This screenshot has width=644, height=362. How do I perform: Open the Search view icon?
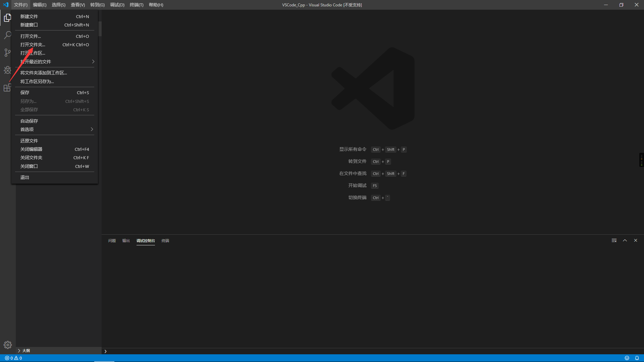tap(7, 35)
